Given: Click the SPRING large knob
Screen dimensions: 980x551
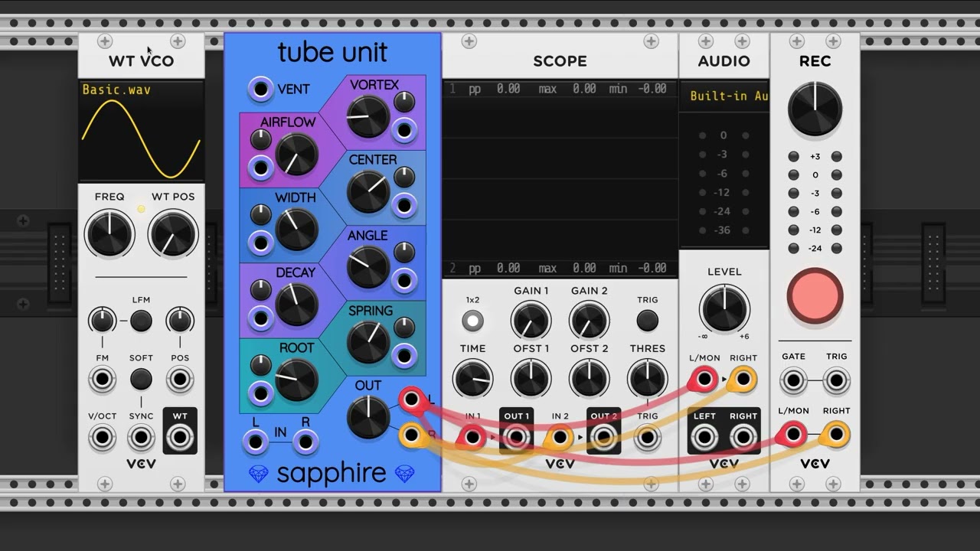Looking at the screenshot, I should pos(368,343).
